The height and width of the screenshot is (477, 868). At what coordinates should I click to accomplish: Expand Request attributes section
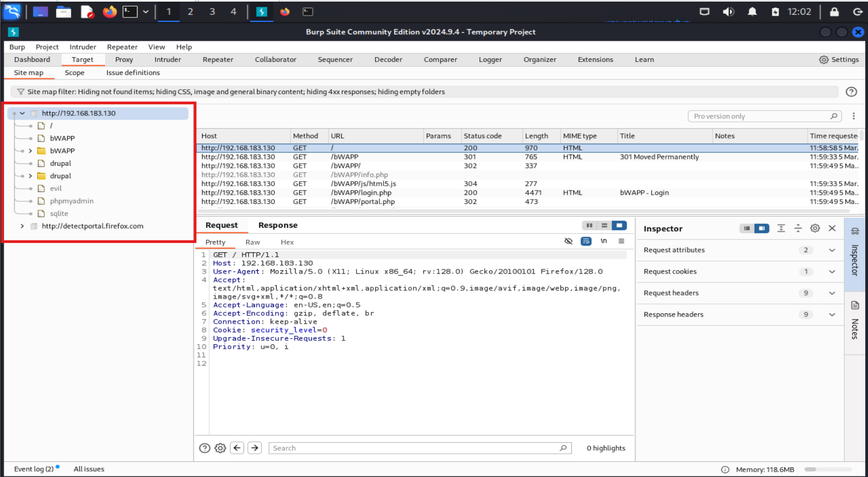832,250
